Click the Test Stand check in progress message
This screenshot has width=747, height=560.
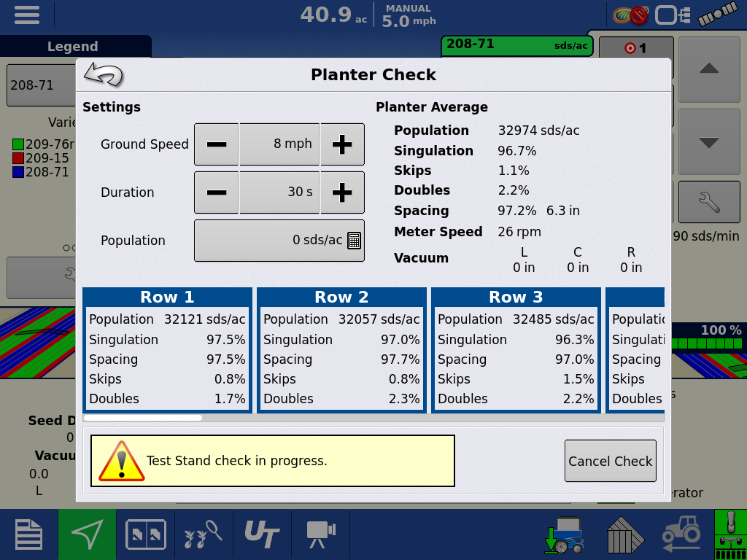[237, 461]
